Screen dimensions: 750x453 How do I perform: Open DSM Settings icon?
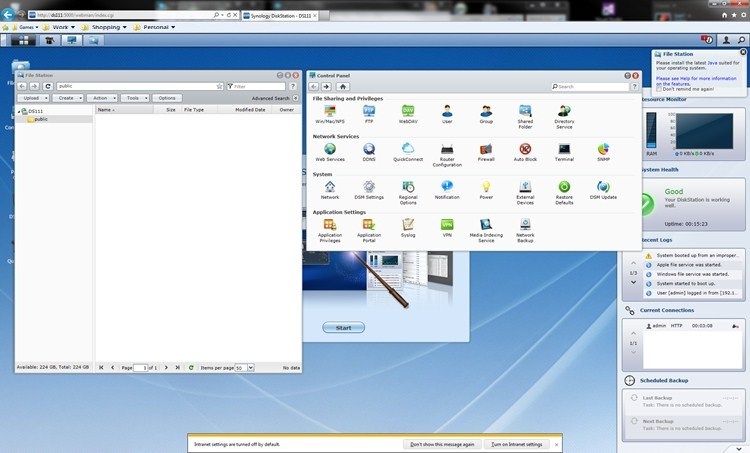369,189
